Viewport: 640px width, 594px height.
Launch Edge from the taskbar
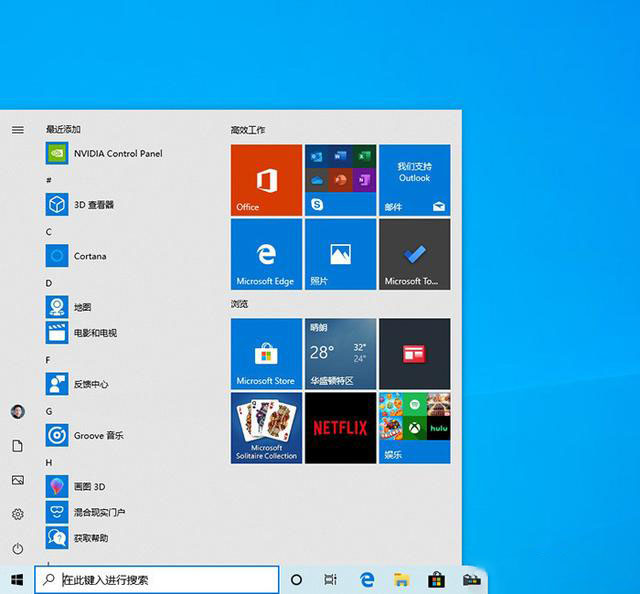[x=367, y=580]
